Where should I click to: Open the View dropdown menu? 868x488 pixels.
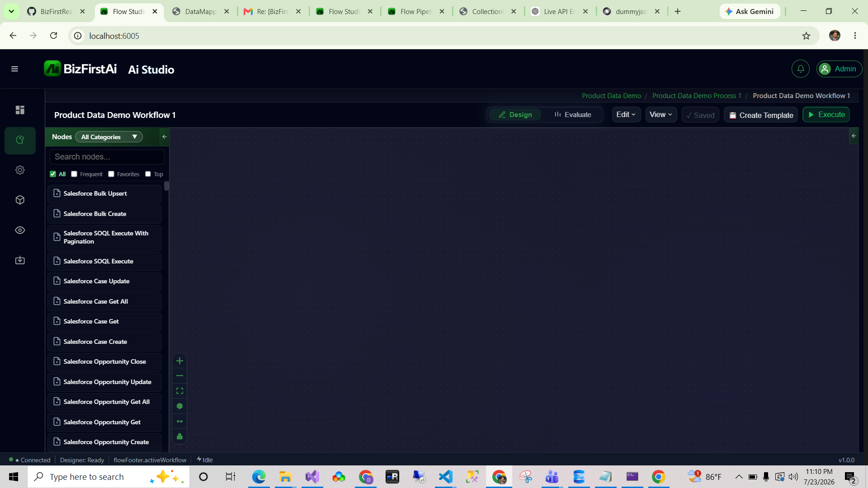click(660, 115)
